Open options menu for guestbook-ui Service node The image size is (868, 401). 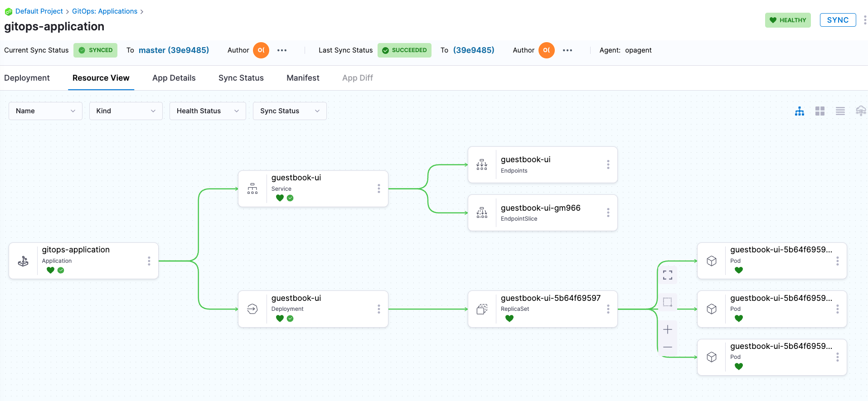379,188
